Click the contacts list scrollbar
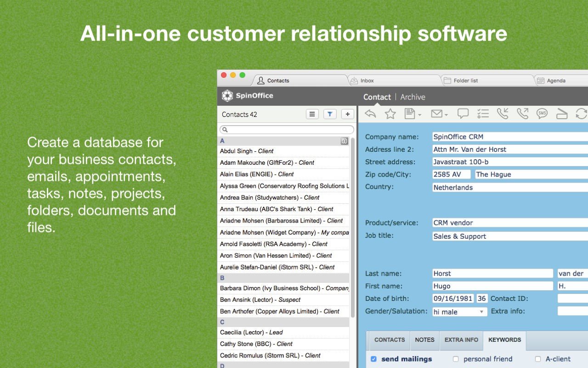Screen dimensions: 588x368 pos(353,228)
